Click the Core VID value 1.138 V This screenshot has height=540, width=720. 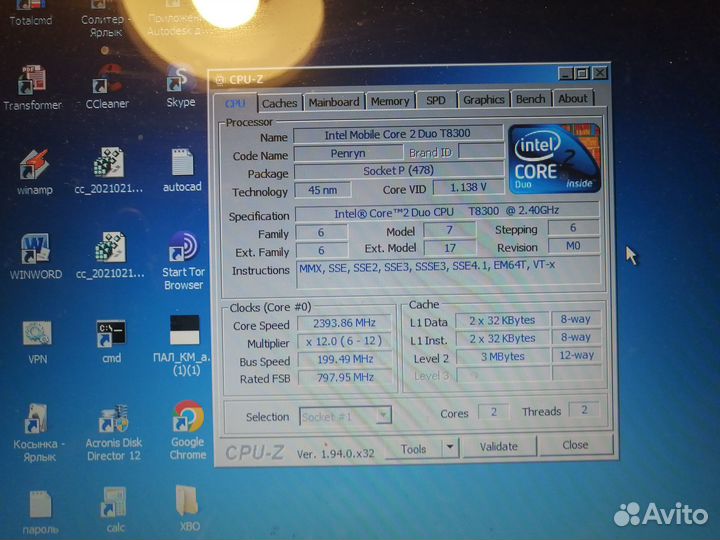pos(468,187)
